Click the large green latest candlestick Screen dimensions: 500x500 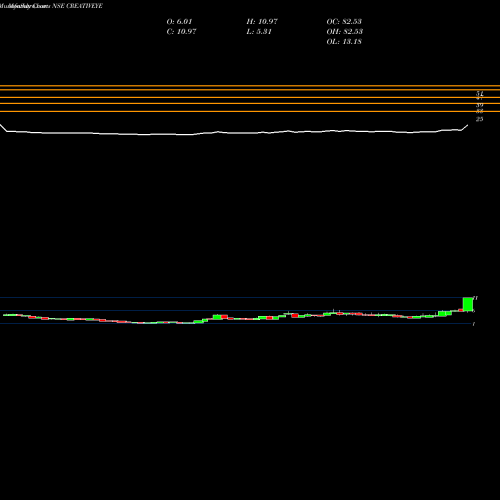click(x=468, y=304)
